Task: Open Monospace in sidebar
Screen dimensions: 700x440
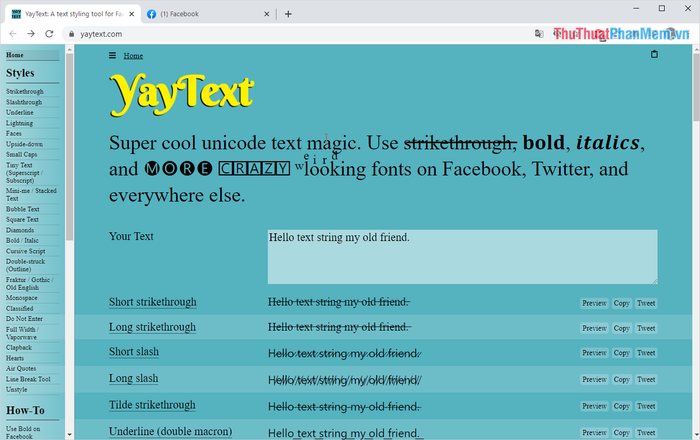Action: click(22, 298)
